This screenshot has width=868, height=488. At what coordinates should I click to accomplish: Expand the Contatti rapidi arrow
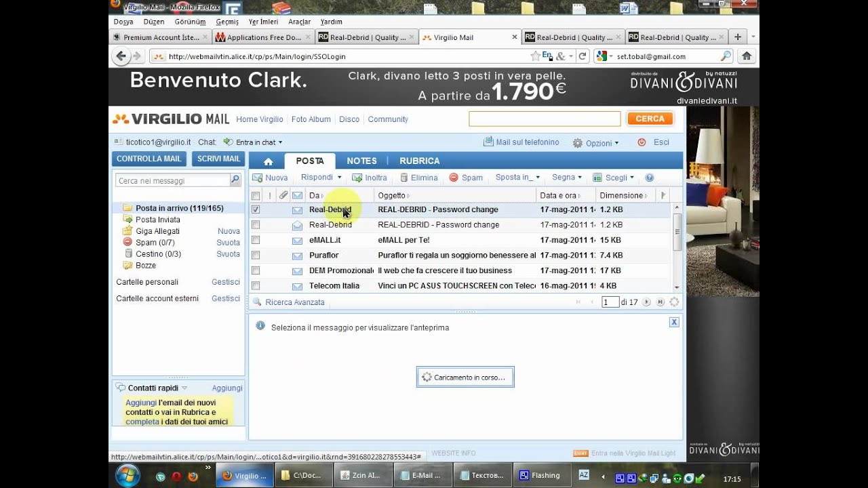[x=184, y=388]
